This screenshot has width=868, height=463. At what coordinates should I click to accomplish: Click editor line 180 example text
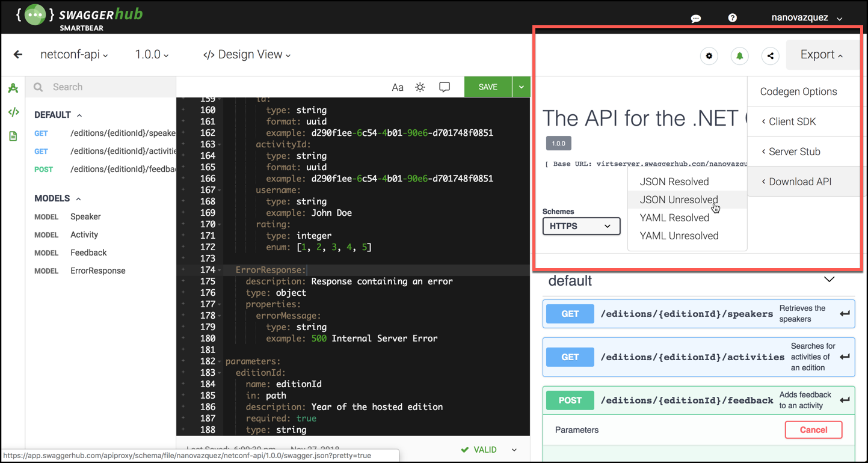pos(351,339)
